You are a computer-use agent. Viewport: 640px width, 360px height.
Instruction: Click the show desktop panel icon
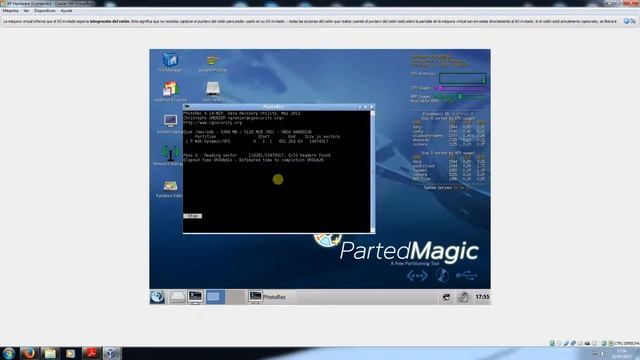click(215, 297)
